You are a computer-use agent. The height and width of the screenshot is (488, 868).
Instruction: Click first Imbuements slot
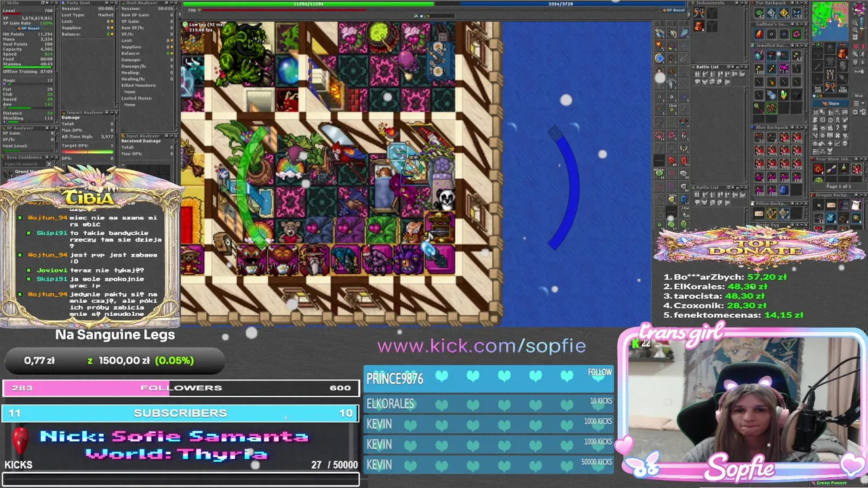[699, 13]
